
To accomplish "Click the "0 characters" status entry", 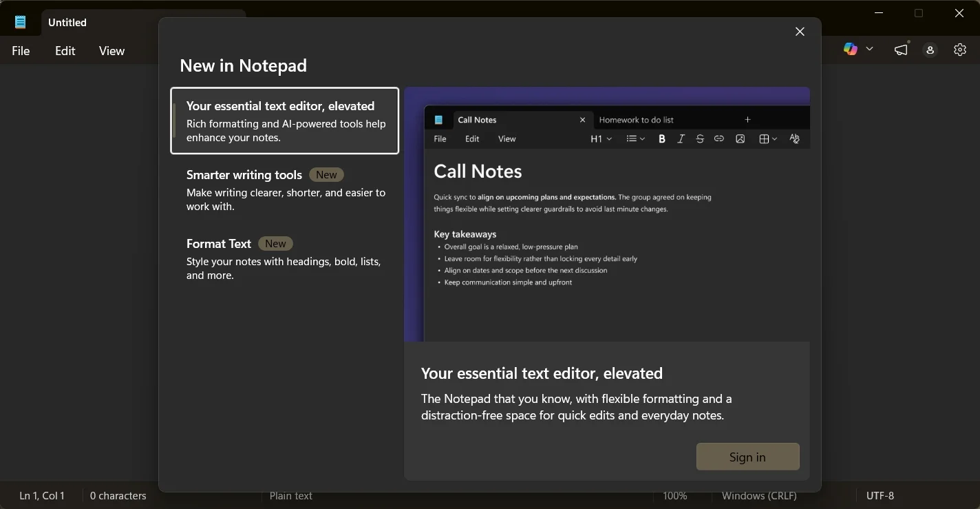I will (x=118, y=495).
